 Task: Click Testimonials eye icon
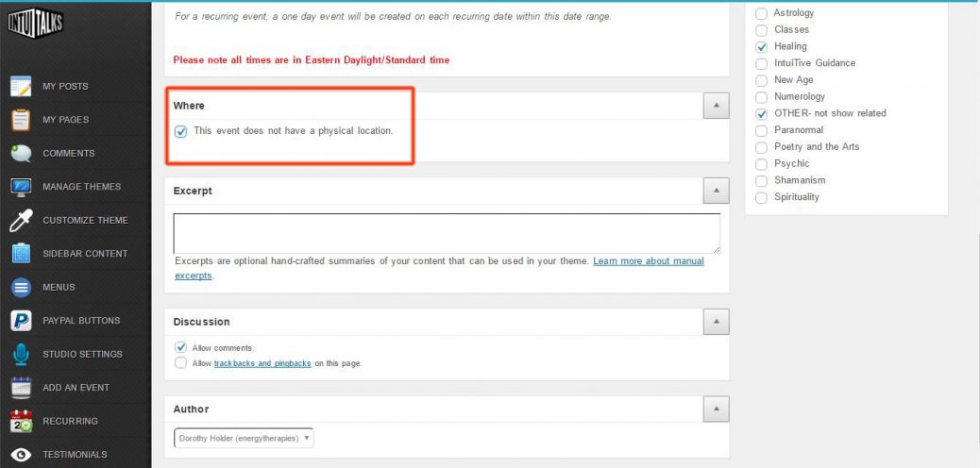click(21, 455)
